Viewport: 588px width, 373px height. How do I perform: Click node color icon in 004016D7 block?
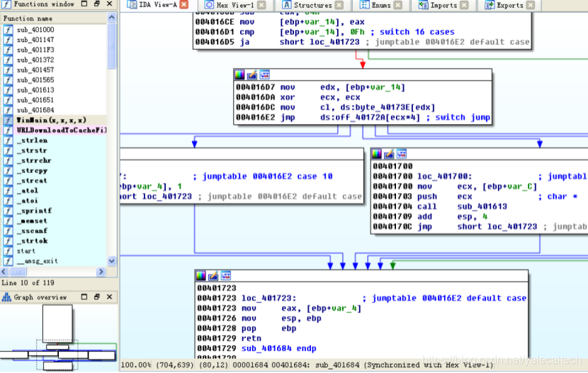pyautogui.click(x=239, y=74)
